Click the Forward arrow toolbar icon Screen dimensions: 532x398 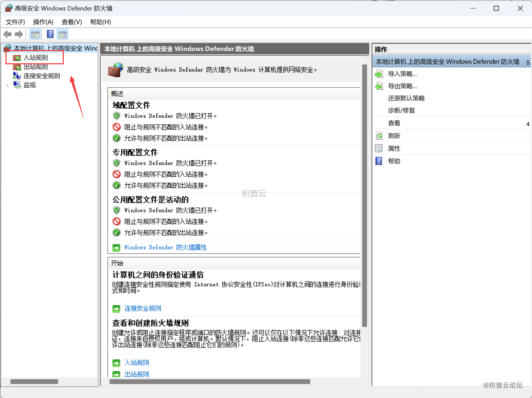tap(19, 34)
